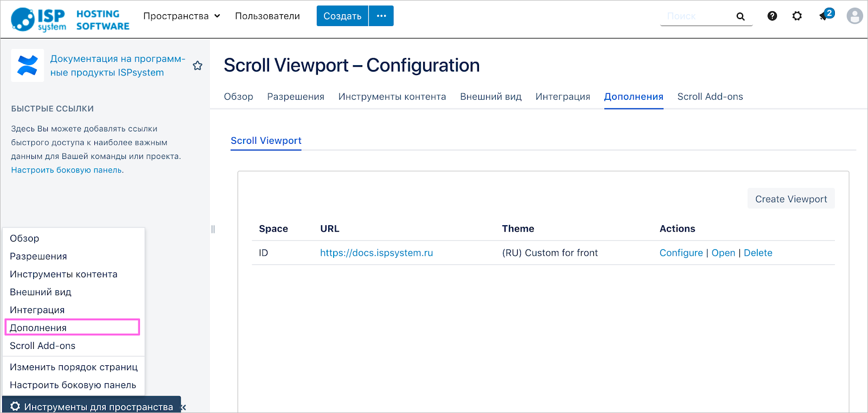
Task: Star the space as favorite
Action: tap(197, 66)
